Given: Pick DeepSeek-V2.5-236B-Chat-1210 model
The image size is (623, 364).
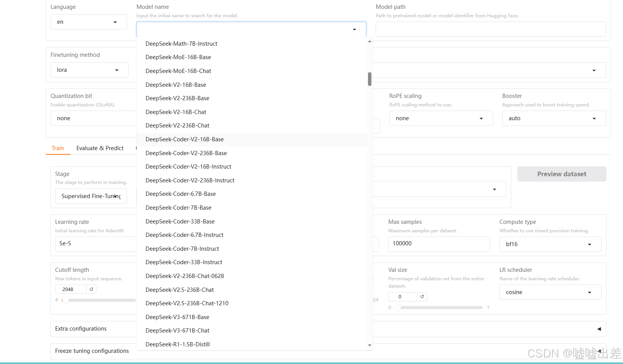Looking at the screenshot, I should pos(252,303).
